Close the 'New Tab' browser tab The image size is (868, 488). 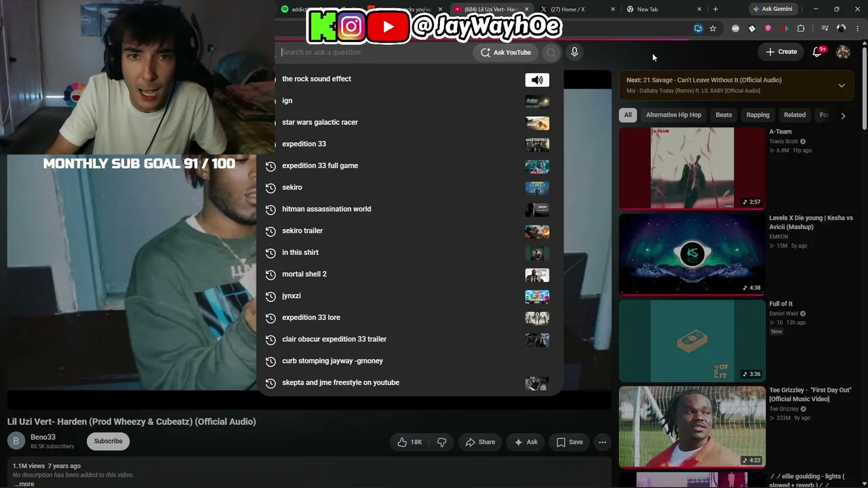pyautogui.click(x=699, y=9)
